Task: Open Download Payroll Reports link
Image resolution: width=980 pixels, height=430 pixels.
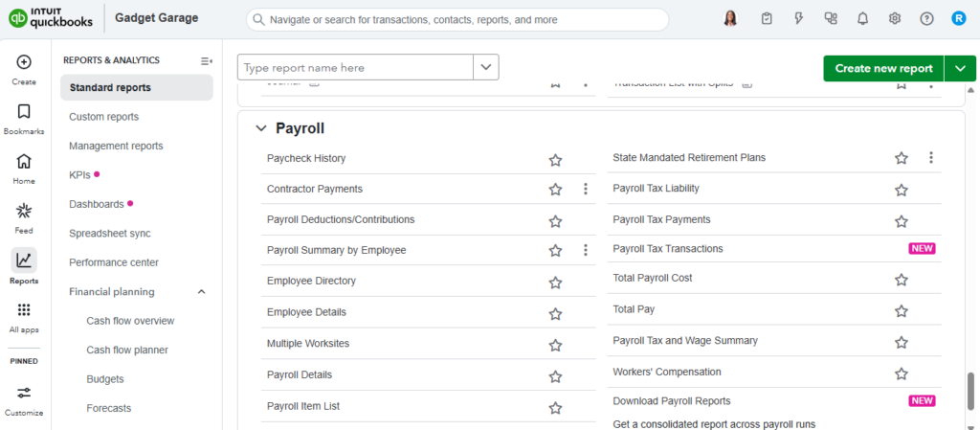Action: click(x=672, y=401)
